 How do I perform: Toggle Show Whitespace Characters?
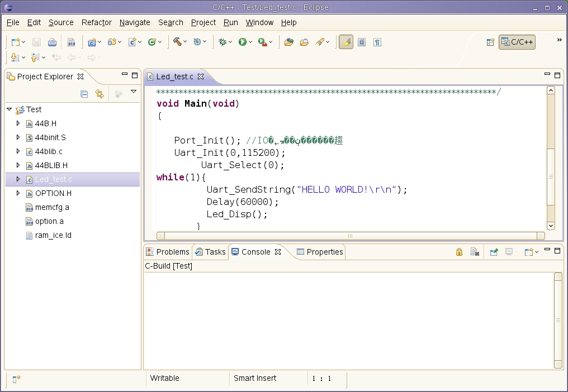pos(377,42)
